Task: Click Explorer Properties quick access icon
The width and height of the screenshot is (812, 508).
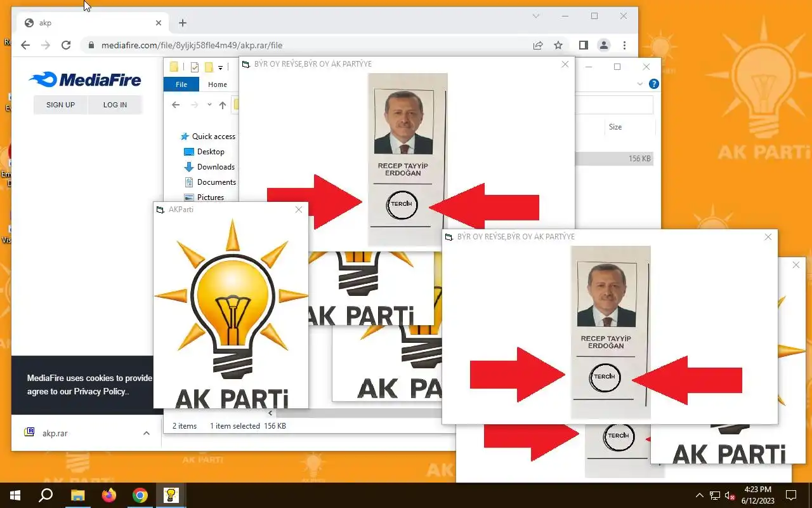Action: [195, 67]
